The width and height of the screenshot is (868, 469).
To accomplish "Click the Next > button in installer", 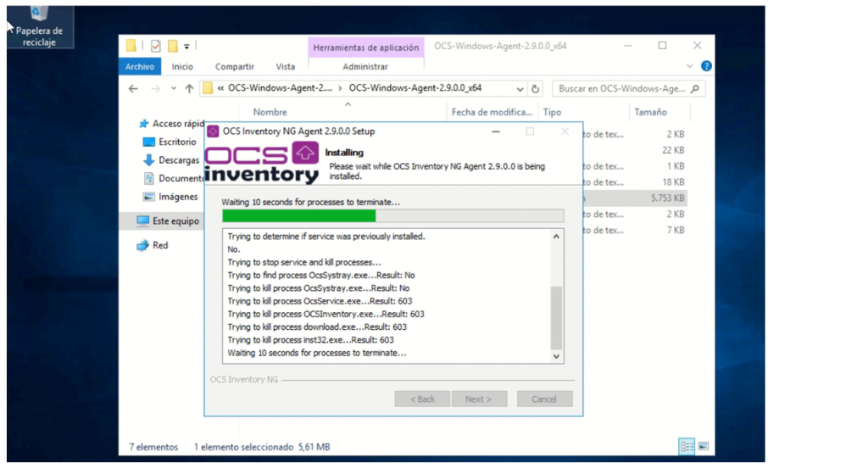I will pyautogui.click(x=479, y=399).
